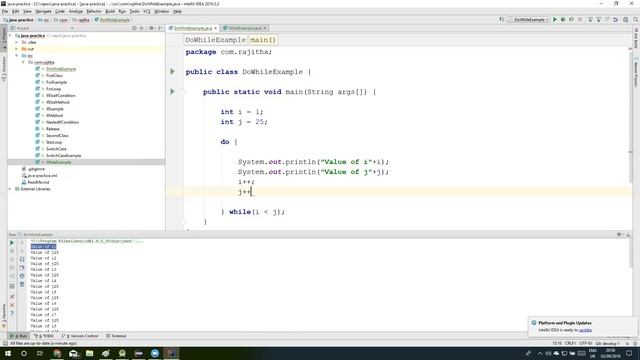This screenshot has width=640, height=360.
Task: Click the run gutter arrow beside main method
Action: (172, 91)
